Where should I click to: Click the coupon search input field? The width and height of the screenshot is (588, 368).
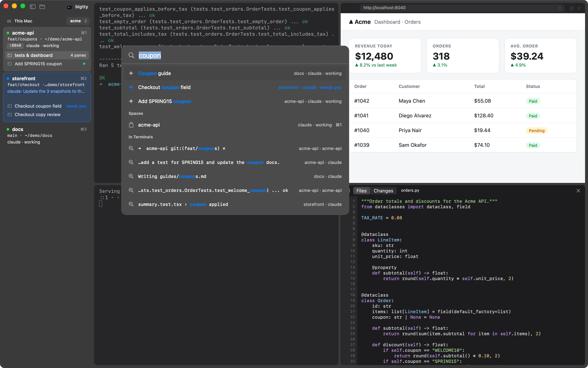(x=235, y=56)
